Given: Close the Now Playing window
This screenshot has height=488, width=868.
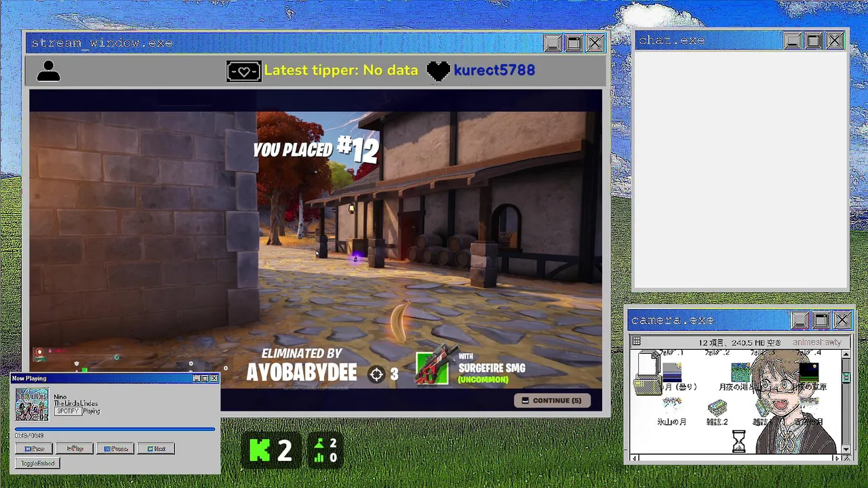Looking at the screenshot, I should (214, 378).
